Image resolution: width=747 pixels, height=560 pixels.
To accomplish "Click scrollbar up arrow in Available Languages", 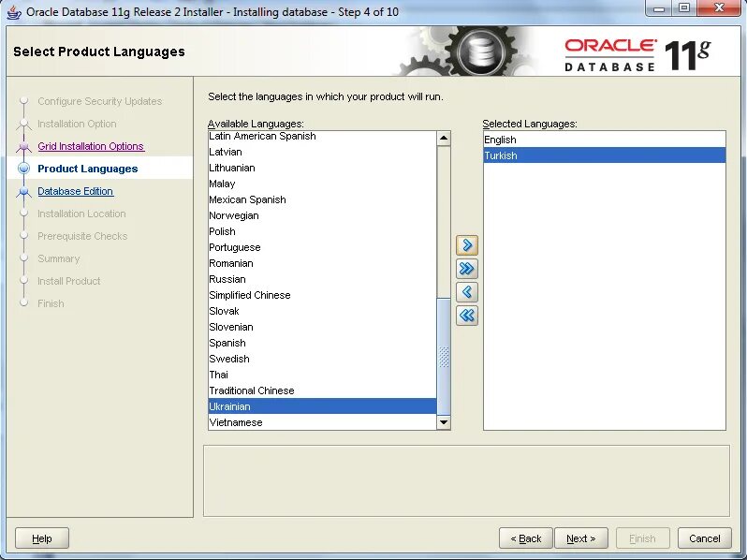I will 444,139.
